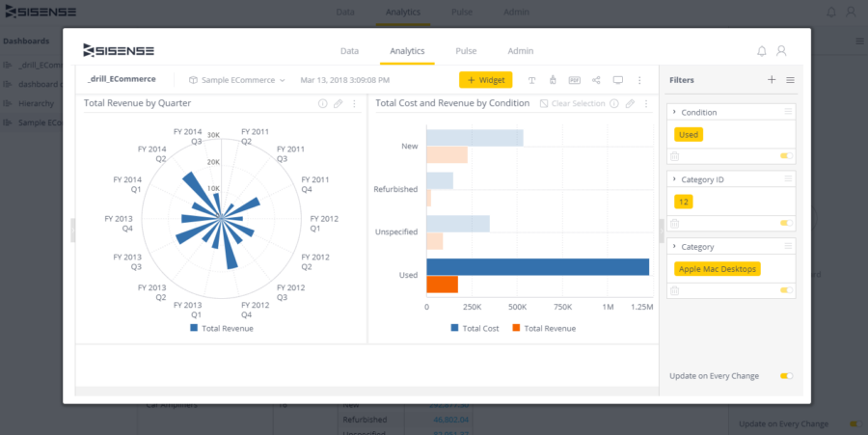The width and height of the screenshot is (868, 435).
Task: Click the Mar 13, 2018 3:09:08 PM timestamp
Action: click(345, 80)
